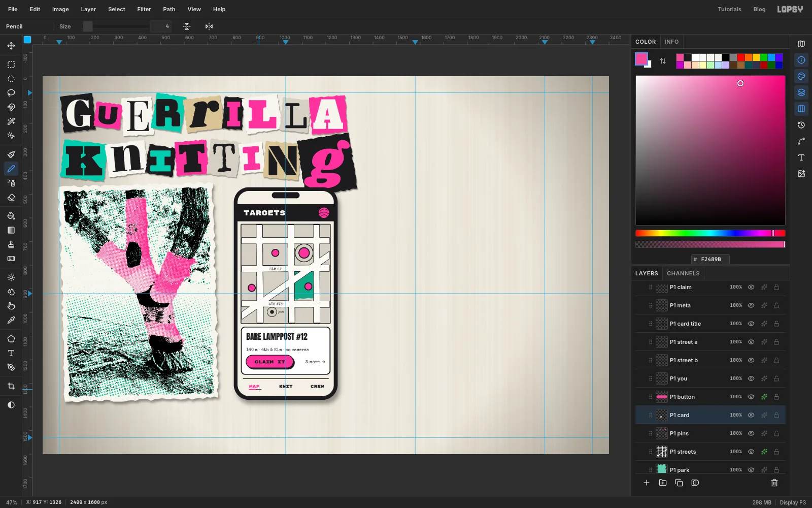
Task: Open the History panel from sidebar
Action: click(x=801, y=125)
